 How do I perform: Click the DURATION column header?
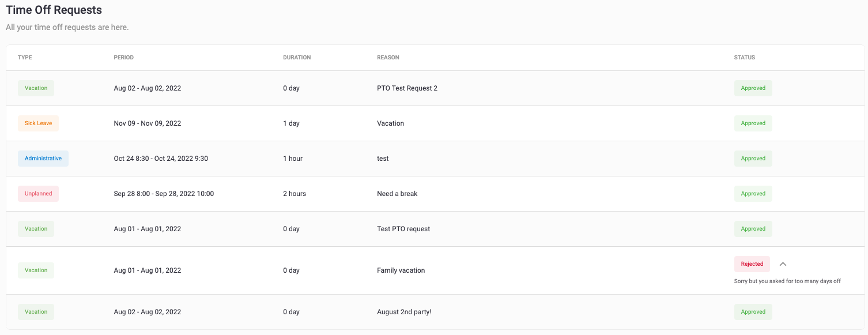tap(297, 58)
